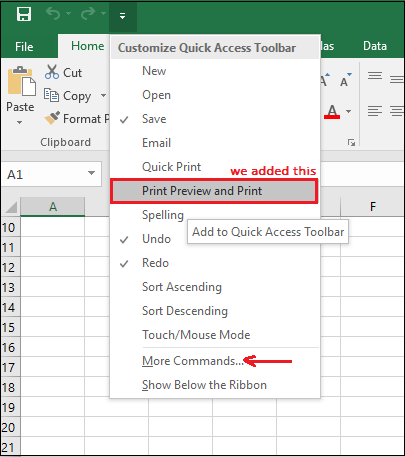
Task: Select column F header
Action: coord(373,207)
